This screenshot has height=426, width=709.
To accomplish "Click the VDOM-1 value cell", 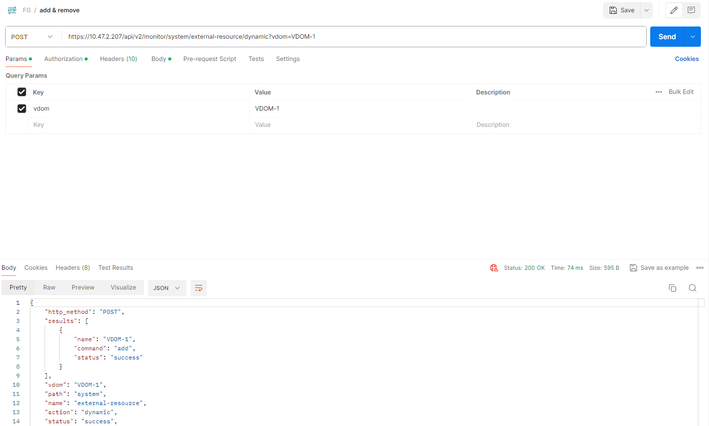I will 360,109.
